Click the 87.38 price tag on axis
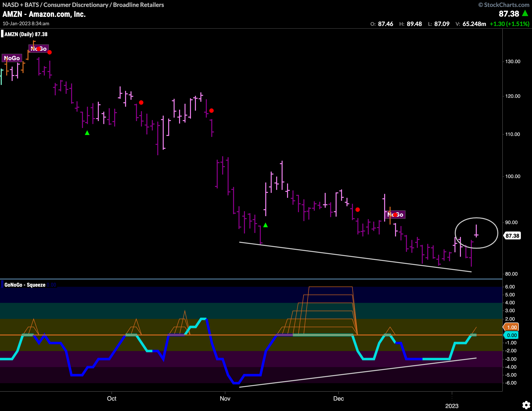The width and height of the screenshot is (532, 411). pyautogui.click(x=512, y=236)
